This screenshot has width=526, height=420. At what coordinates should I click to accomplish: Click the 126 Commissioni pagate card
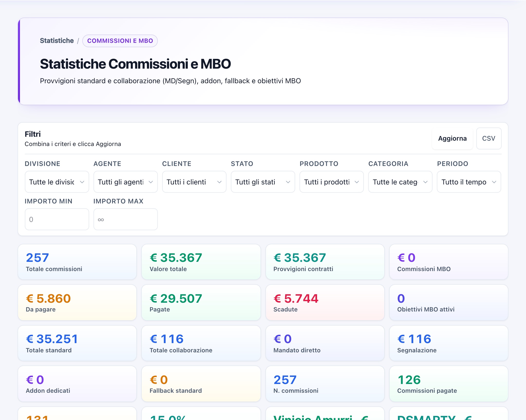click(449, 384)
